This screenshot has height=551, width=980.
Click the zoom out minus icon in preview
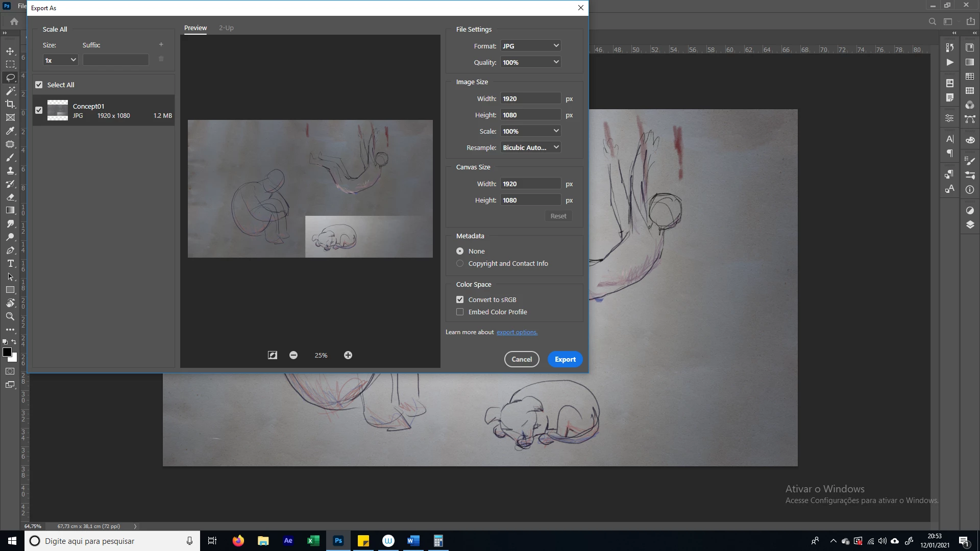(293, 355)
